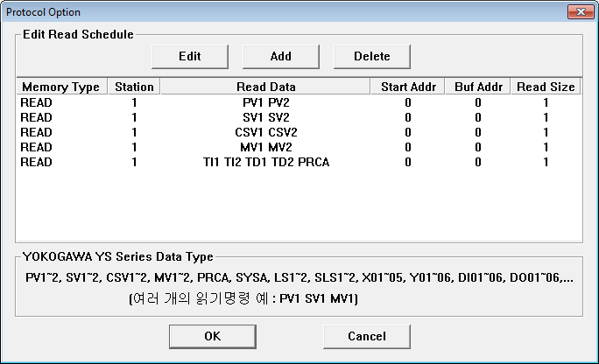Select the MV1 MV2 read row
The image size is (599, 364).
(x=265, y=147)
